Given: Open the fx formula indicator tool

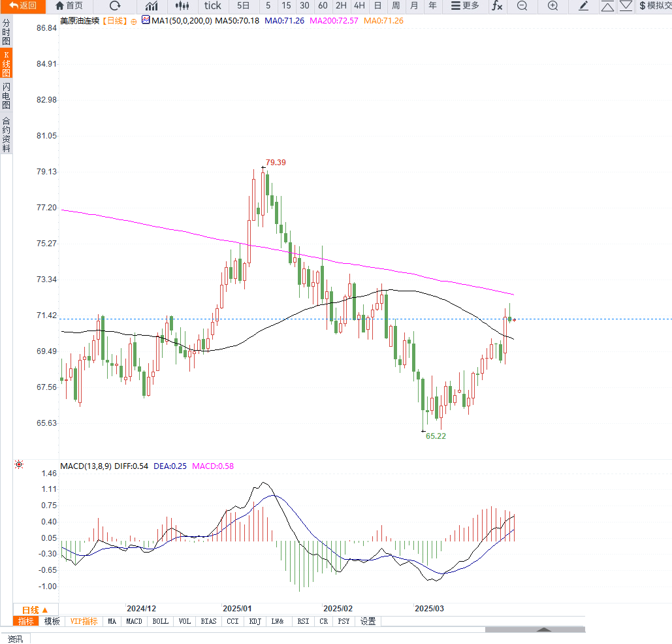Looking at the screenshot, I should coord(497,6).
